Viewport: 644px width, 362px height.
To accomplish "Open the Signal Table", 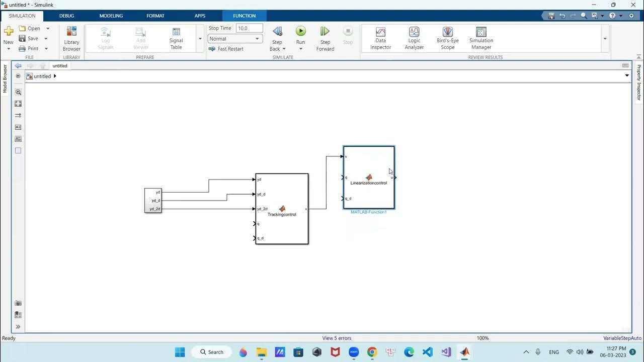I will coord(176,39).
